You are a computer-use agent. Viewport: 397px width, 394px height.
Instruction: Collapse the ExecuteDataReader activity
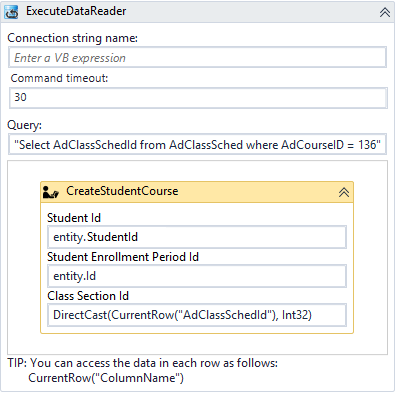[x=385, y=12]
